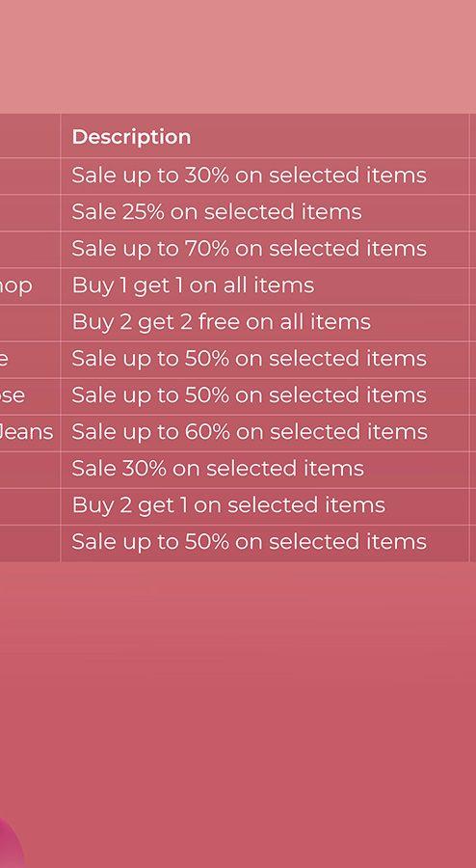Select 50% sale description beside 'ose' cell
This screenshot has width=476, height=868.
click(x=249, y=395)
